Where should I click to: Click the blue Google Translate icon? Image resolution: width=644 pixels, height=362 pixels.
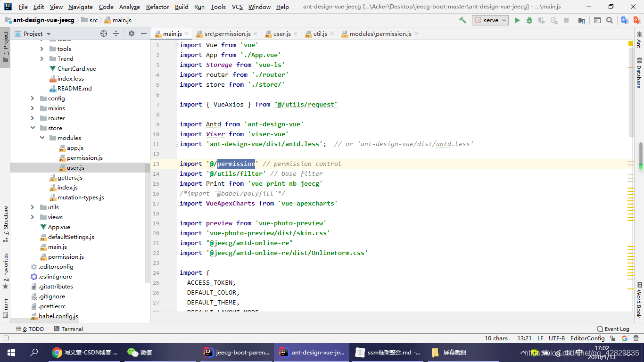tap(625, 20)
